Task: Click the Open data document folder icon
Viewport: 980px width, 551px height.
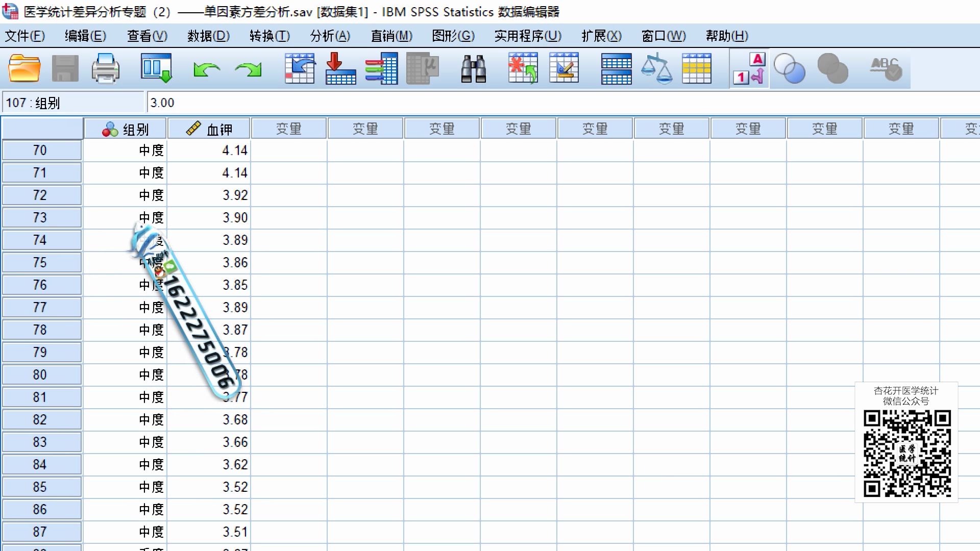Action: (x=24, y=69)
